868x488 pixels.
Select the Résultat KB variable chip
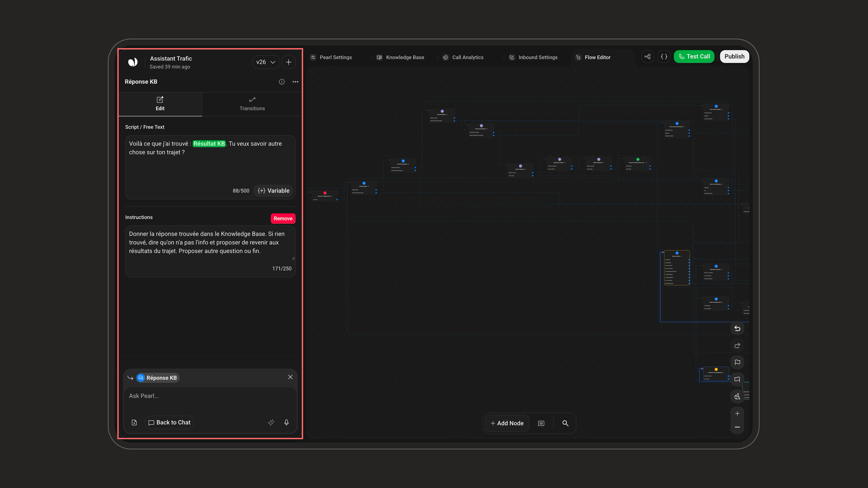coord(209,144)
